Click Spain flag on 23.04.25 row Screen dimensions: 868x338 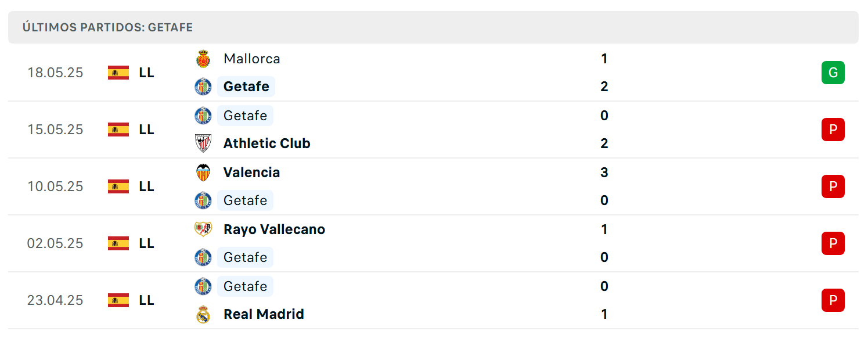pyautogui.click(x=118, y=300)
